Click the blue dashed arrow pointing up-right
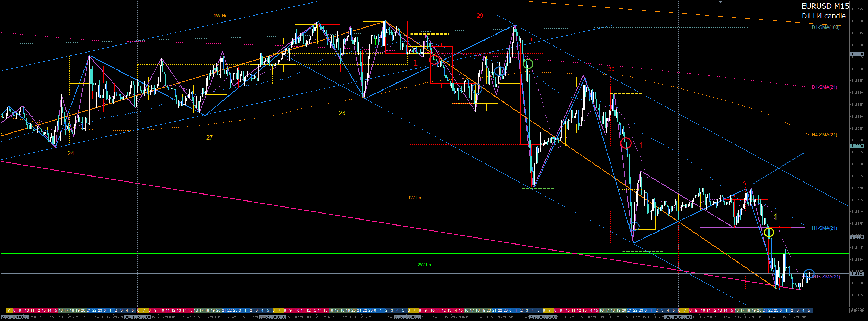Viewport: 868px width, 321px height. (x=778, y=168)
